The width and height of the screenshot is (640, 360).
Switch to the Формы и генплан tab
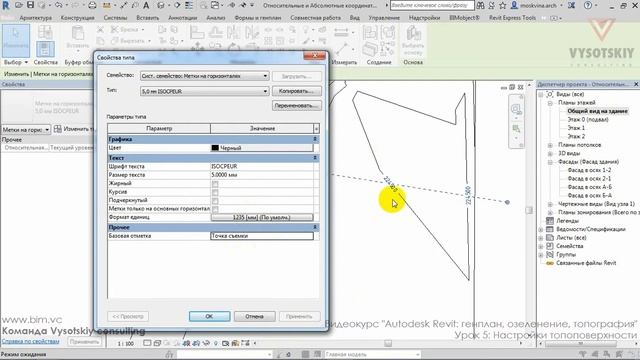point(258,18)
